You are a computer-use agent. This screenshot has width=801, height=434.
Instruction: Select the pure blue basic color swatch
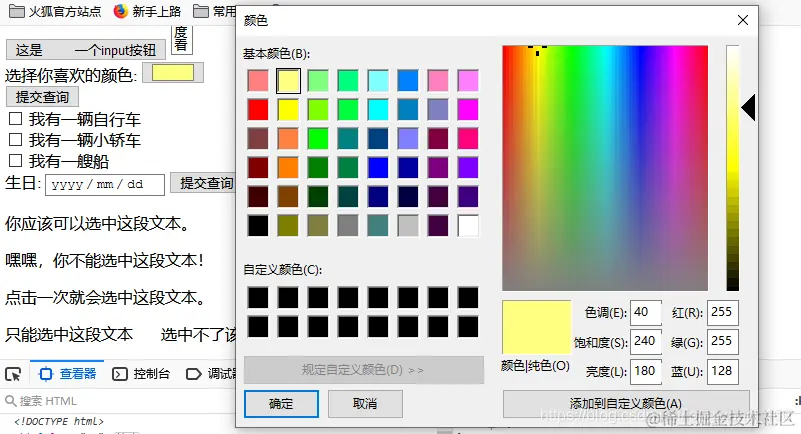378,168
